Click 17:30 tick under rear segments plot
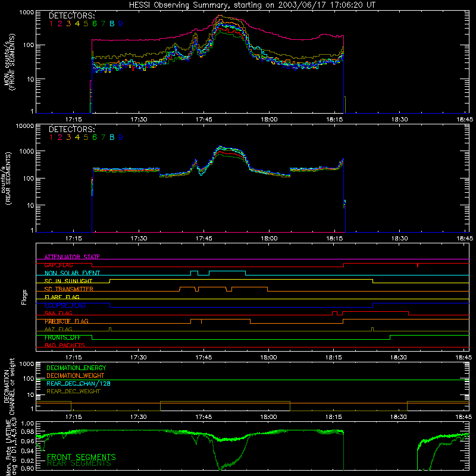The height and width of the screenshot is (476, 476). [x=139, y=239]
